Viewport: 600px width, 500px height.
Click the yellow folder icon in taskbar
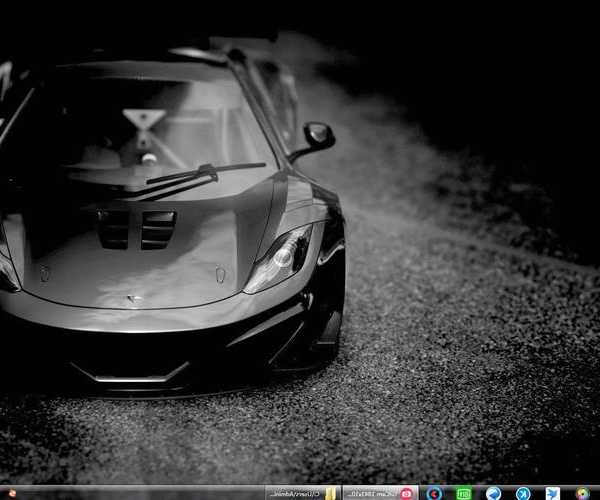point(330,492)
